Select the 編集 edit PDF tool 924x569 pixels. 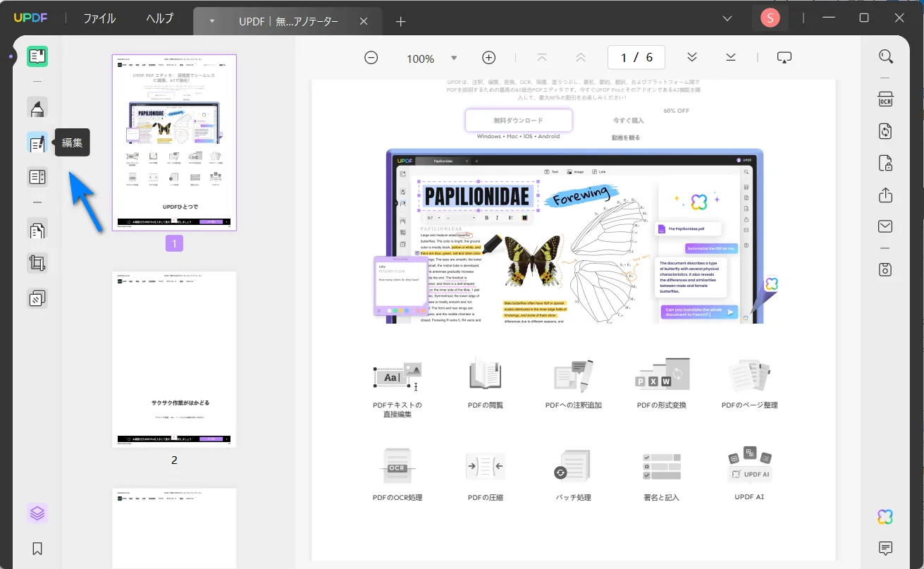point(37,143)
